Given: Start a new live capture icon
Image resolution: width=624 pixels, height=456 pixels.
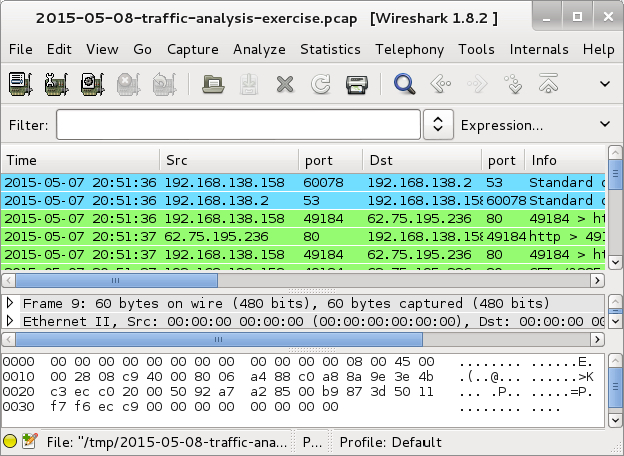Looking at the screenshot, I should click(92, 84).
